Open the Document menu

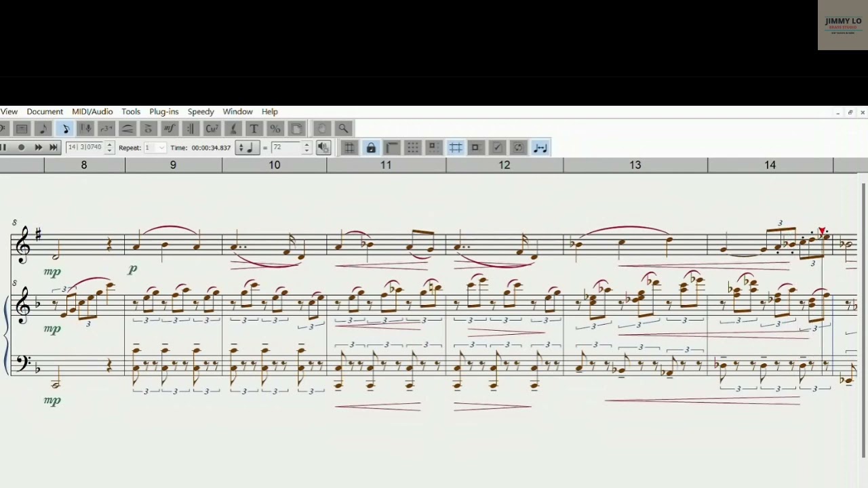(45, 112)
